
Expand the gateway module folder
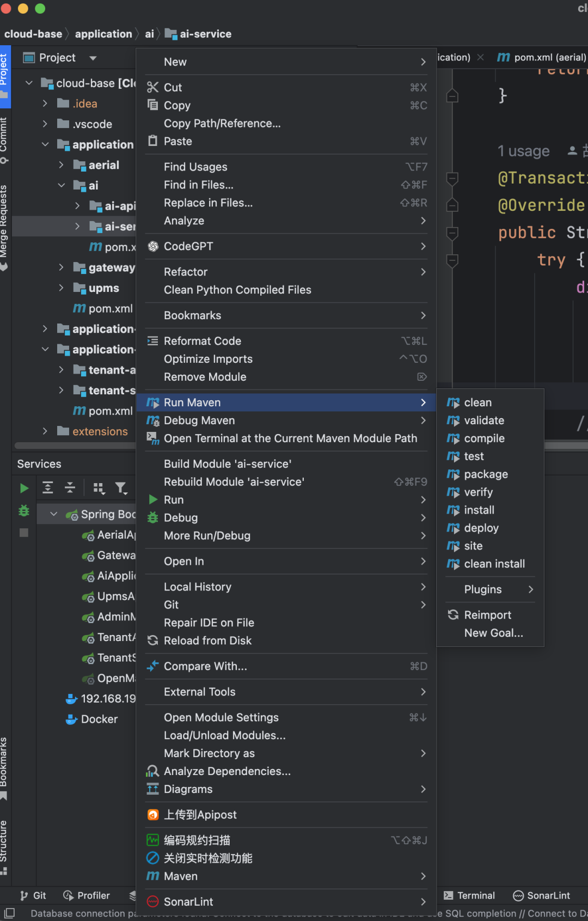click(61, 267)
